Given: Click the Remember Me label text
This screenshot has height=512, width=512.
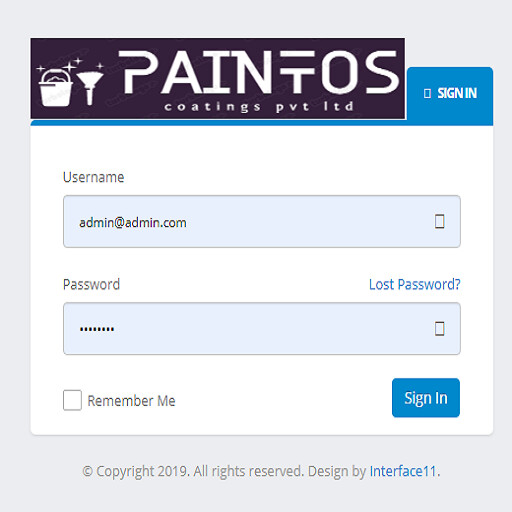Looking at the screenshot, I should [131, 401].
